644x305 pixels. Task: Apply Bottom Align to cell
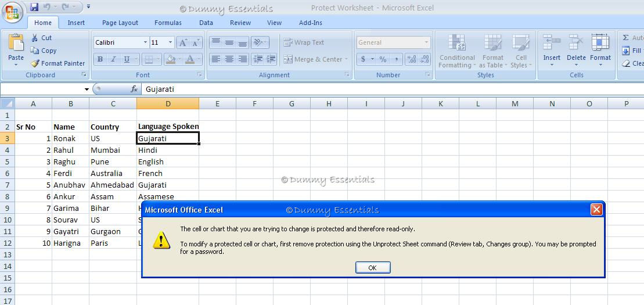(243, 42)
